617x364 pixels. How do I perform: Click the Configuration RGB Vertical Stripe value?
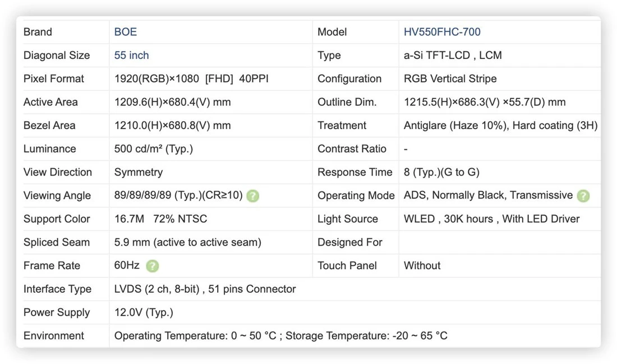tap(450, 79)
